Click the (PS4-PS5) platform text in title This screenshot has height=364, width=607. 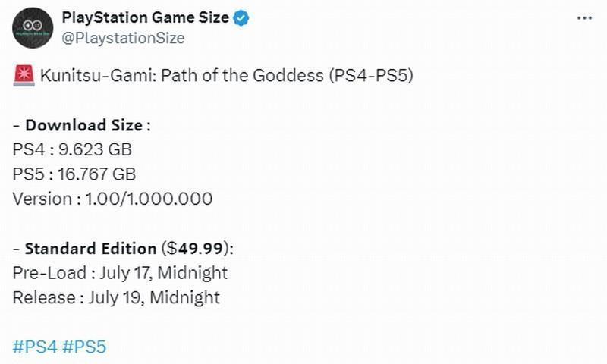pos(372,76)
